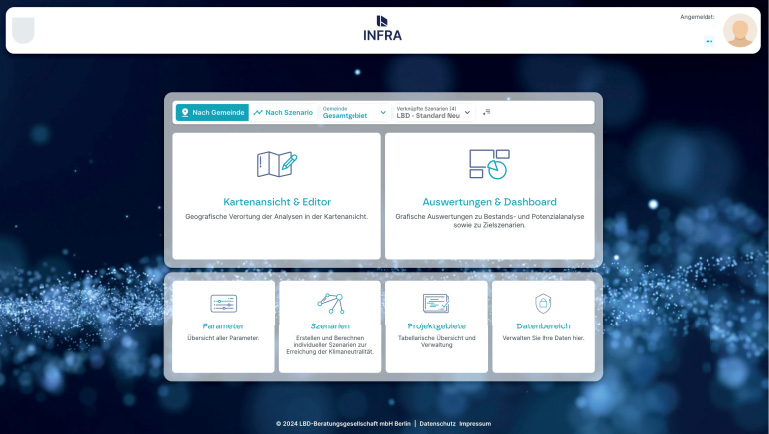Click the small blue badge beside avatar
The width and height of the screenshot is (769, 434).
tap(709, 41)
